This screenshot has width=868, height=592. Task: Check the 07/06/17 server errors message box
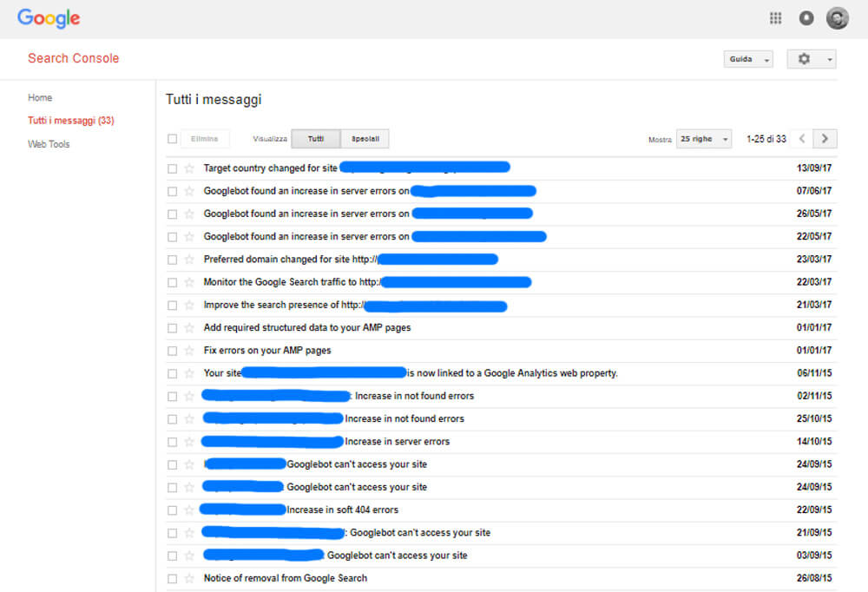[x=172, y=191]
